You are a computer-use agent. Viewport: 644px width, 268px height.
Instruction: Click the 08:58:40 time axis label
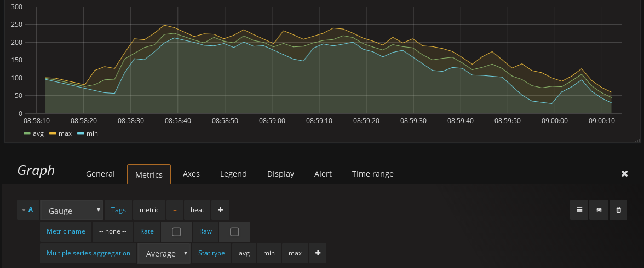tap(177, 121)
